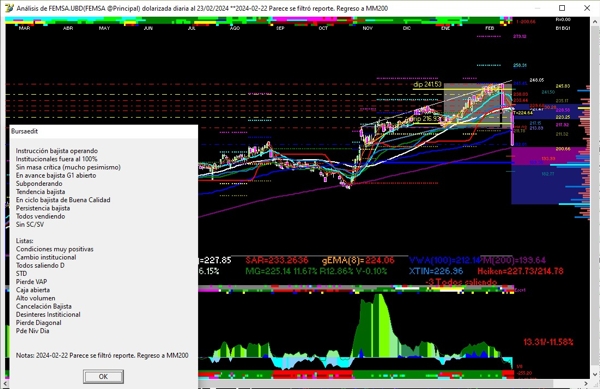Open the application icon menu in title bar
600x389 pixels.
[9, 8]
